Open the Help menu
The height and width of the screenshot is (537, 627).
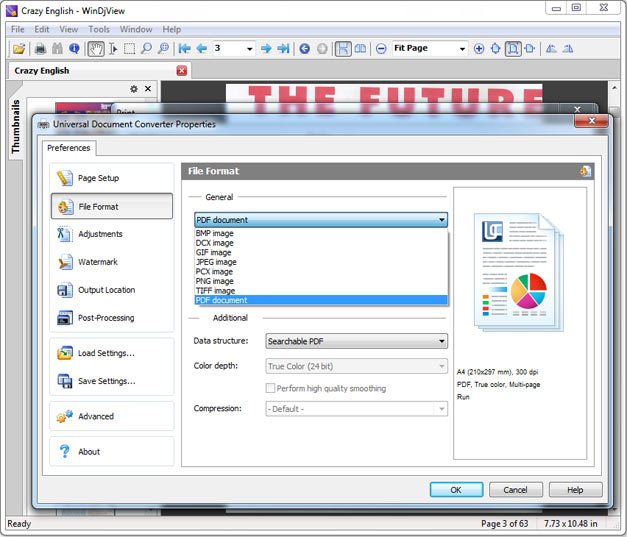[172, 29]
